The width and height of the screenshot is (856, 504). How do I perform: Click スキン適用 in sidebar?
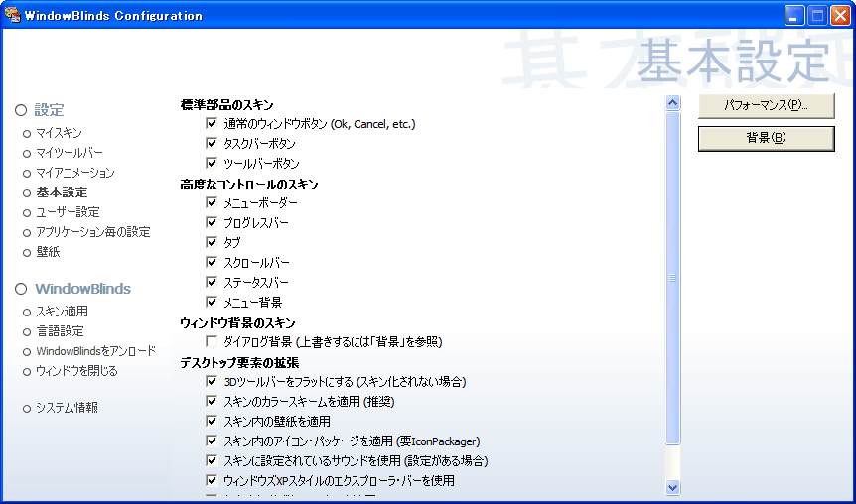[62, 312]
